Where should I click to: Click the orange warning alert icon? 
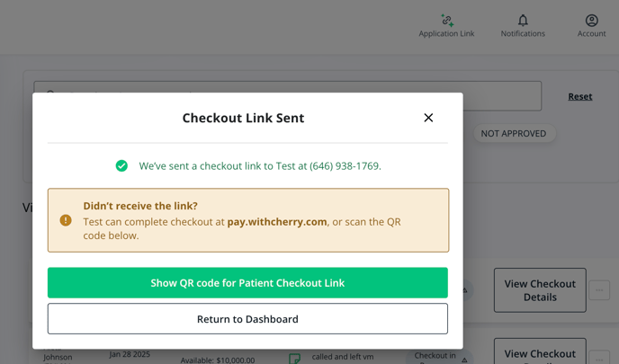click(66, 220)
